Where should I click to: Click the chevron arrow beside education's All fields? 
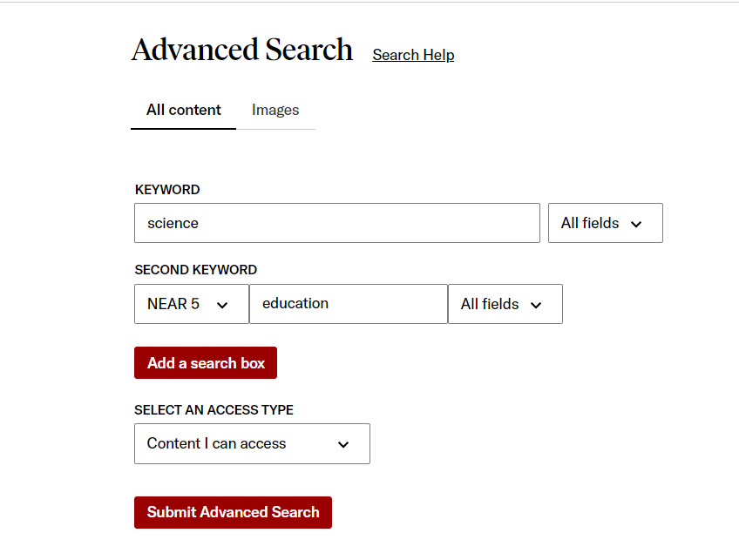tap(536, 305)
